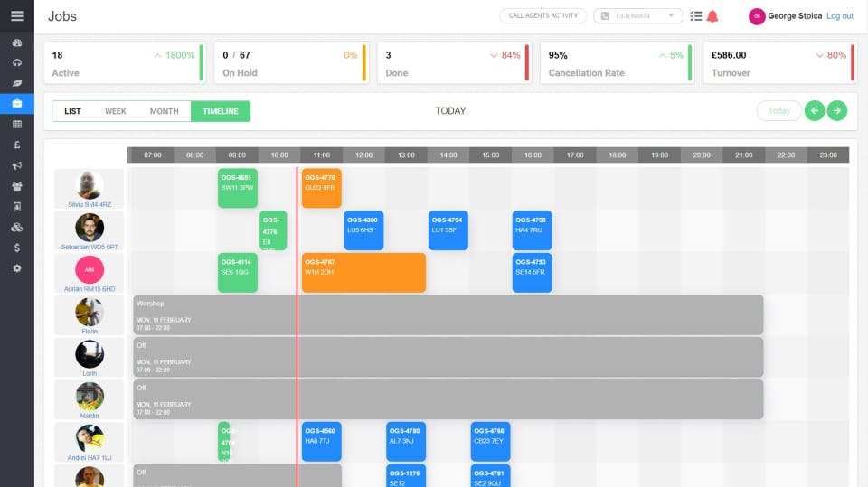Click the 16:00 timeline header
This screenshot has width=868, height=487.
[x=533, y=155]
